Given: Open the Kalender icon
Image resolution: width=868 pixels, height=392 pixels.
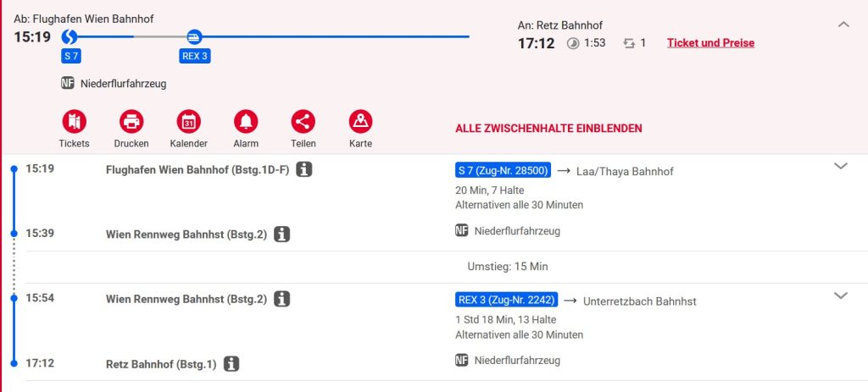Looking at the screenshot, I should point(188,121).
